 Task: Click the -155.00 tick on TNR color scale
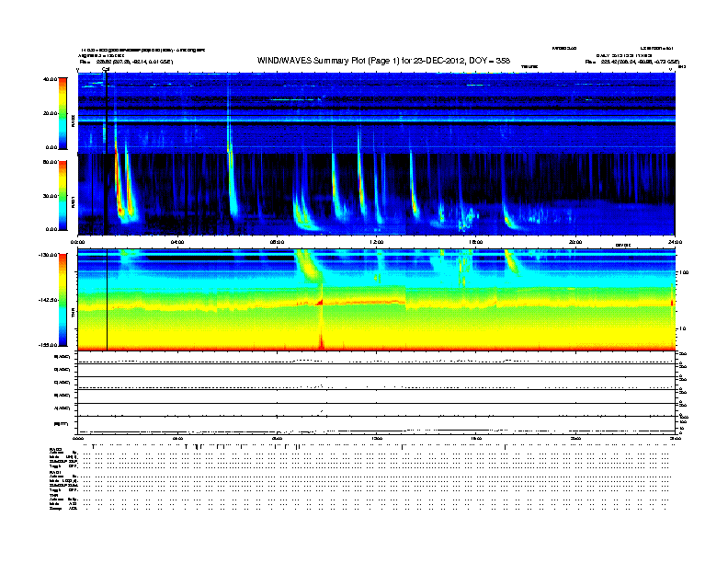point(49,345)
